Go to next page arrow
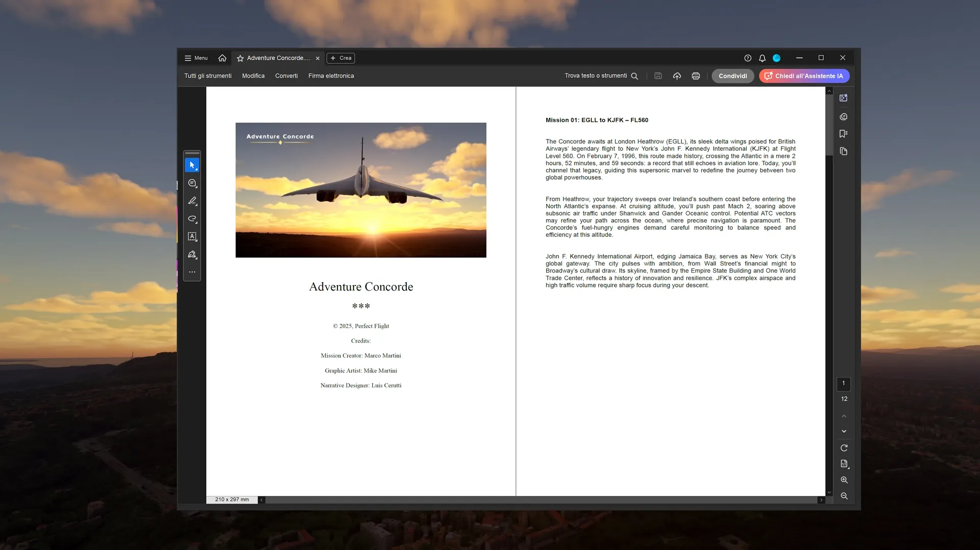This screenshot has height=550, width=980. point(844,432)
